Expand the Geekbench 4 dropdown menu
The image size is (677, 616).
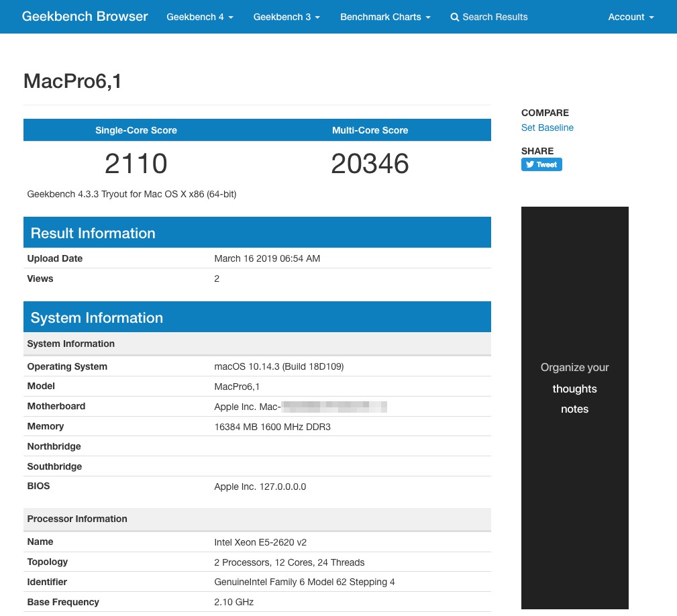tap(200, 17)
